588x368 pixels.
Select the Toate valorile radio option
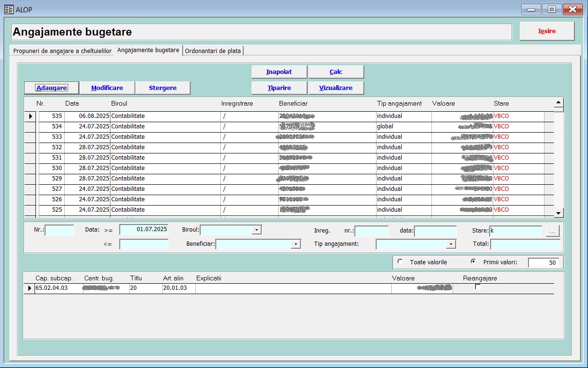point(400,262)
